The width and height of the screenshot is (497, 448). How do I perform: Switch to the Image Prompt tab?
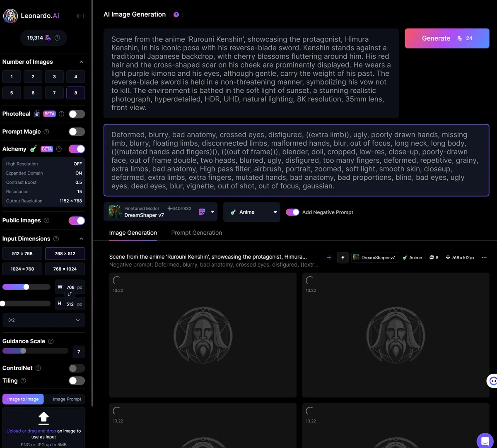coord(67,399)
